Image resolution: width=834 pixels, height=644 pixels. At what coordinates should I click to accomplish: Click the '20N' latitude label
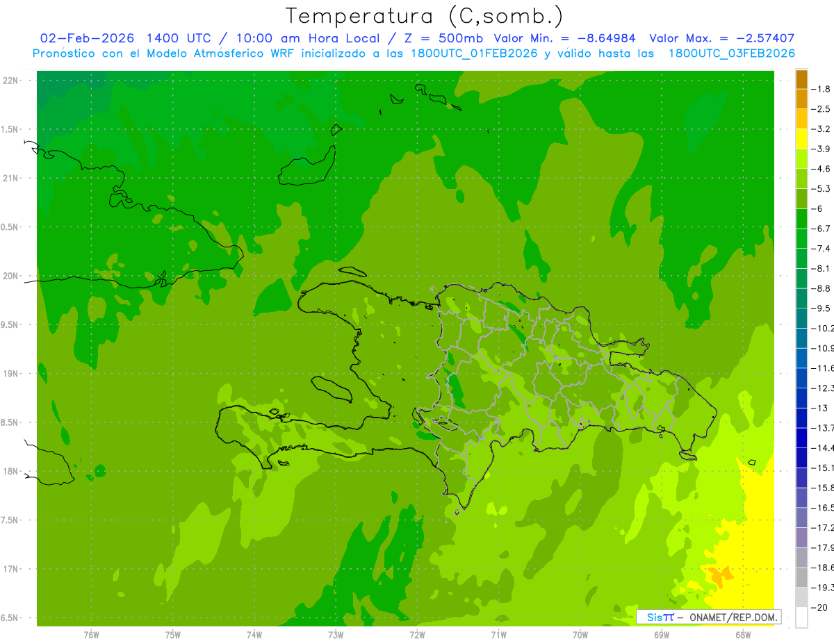(x=10, y=276)
